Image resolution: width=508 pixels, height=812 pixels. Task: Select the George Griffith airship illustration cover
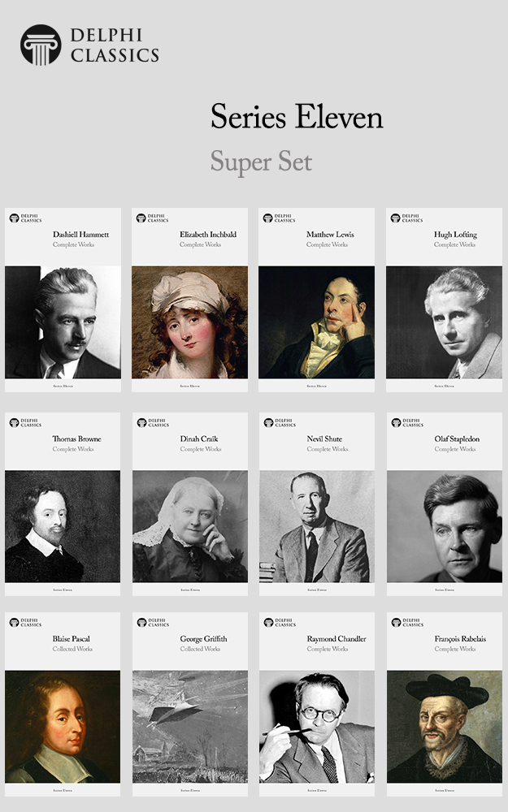click(189, 704)
